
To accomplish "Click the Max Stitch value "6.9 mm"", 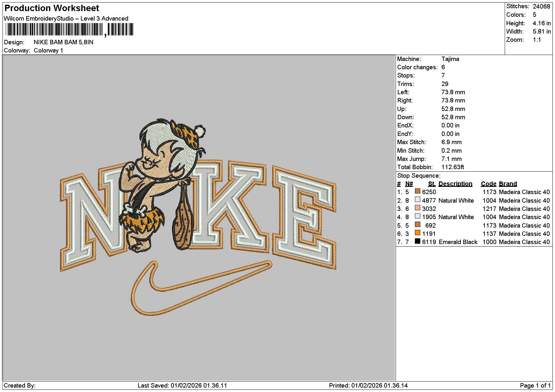I will [x=452, y=142].
